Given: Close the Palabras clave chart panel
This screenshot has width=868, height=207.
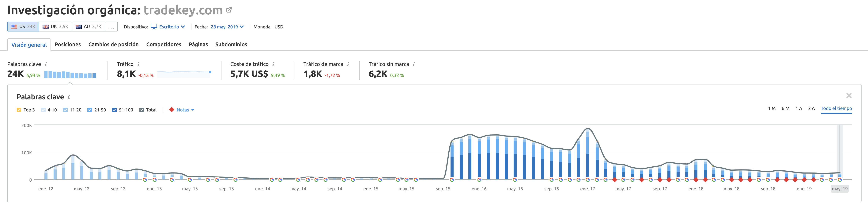Looking at the screenshot, I should tap(849, 96).
